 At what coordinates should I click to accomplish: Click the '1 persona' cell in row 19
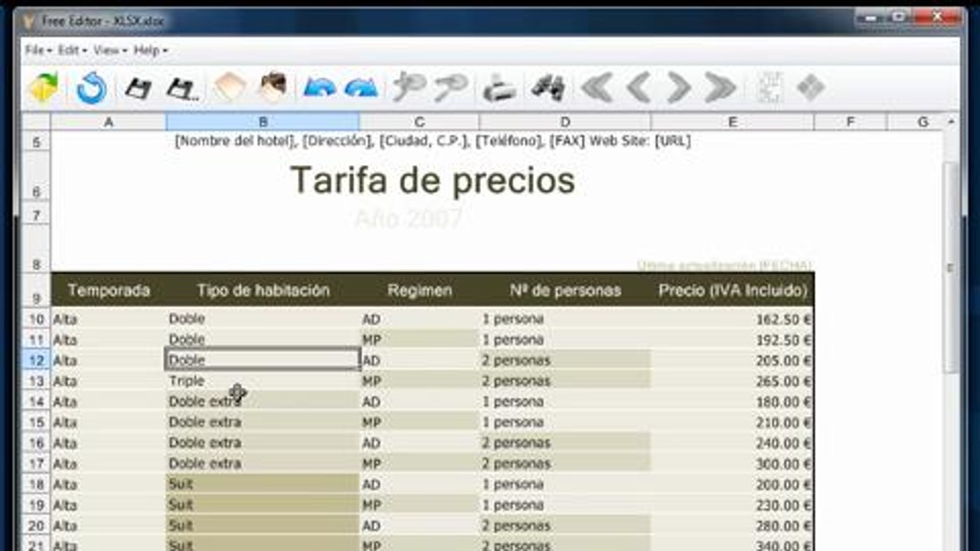(565, 505)
